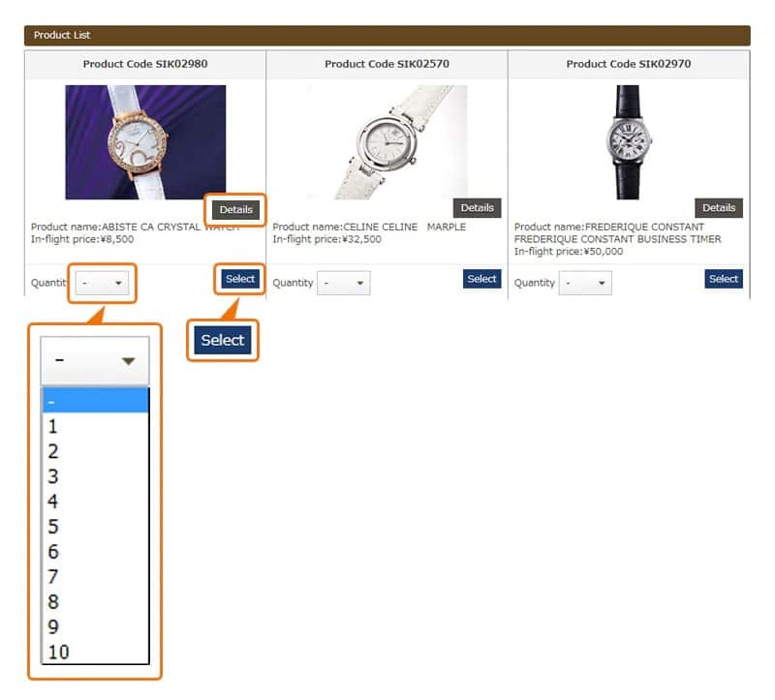Open Details for Frederique Constant Business Timer
This screenshot has height=700, width=775.
[719, 208]
